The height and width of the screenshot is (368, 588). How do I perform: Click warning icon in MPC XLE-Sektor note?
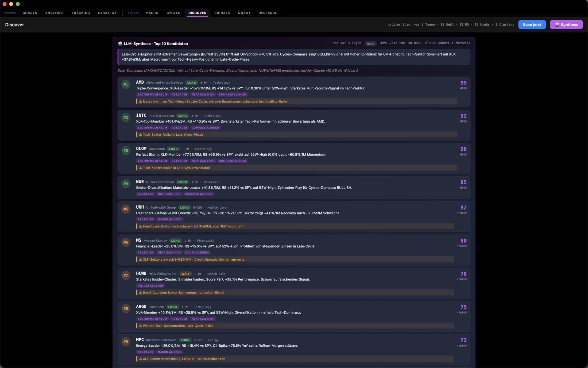click(140, 359)
